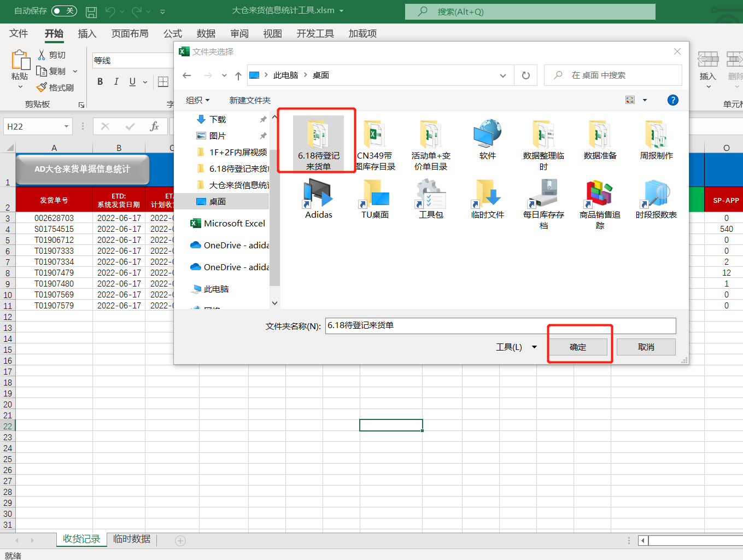Open the 视图 ribbon tab
The width and height of the screenshot is (743, 560).
pyautogui.click(x=272, y=33)
